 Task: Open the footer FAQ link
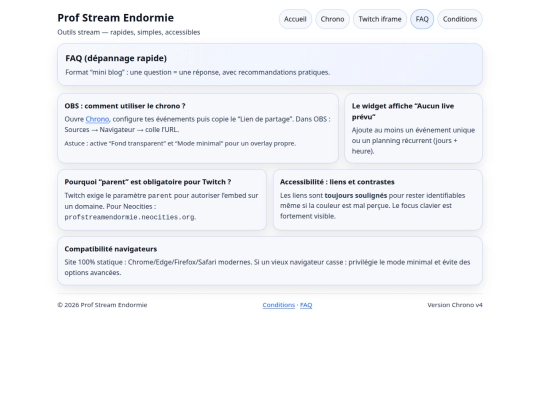[306, 305]
